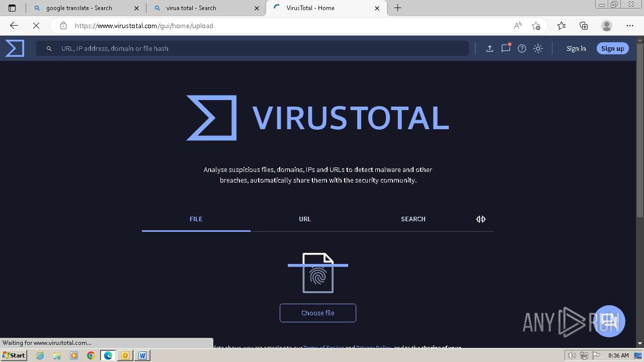Click the VIRUSTOTAL large logo

[317, 118]
